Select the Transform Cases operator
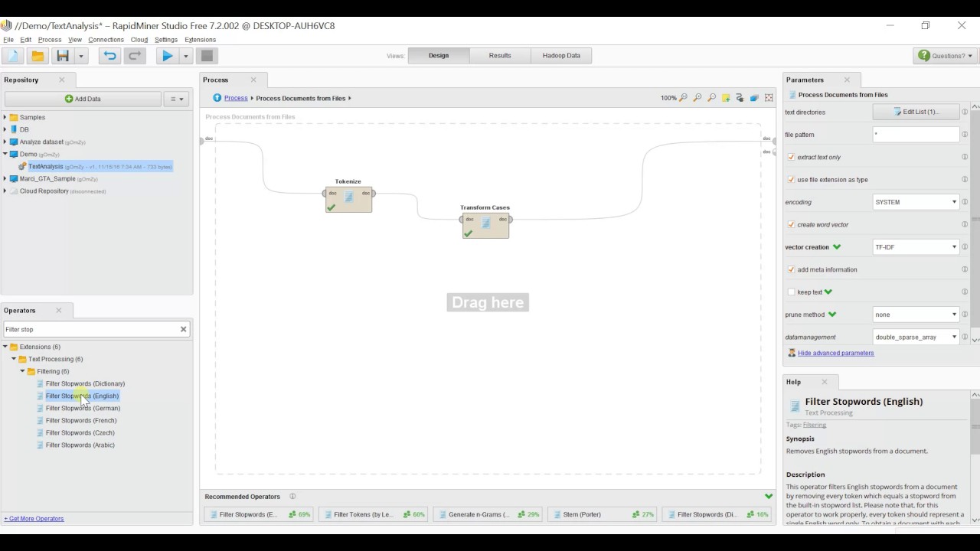 [485, 225]
